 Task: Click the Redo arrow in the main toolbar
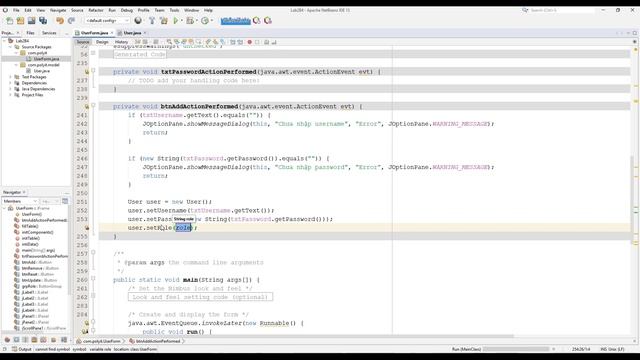pos(71,20)
